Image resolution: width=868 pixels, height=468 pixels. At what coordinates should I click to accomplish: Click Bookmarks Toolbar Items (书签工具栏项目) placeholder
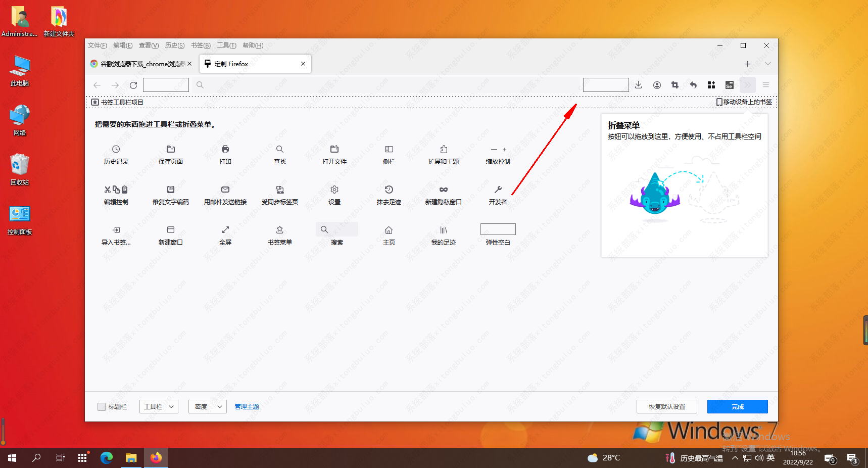coord(117,102)
